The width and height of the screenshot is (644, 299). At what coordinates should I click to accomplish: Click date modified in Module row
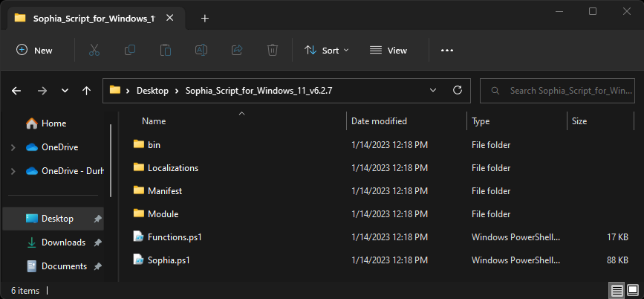click(389, 214)
